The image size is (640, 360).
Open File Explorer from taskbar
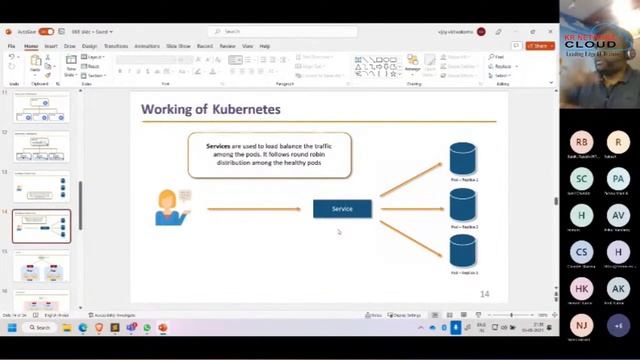pos(67,328)
